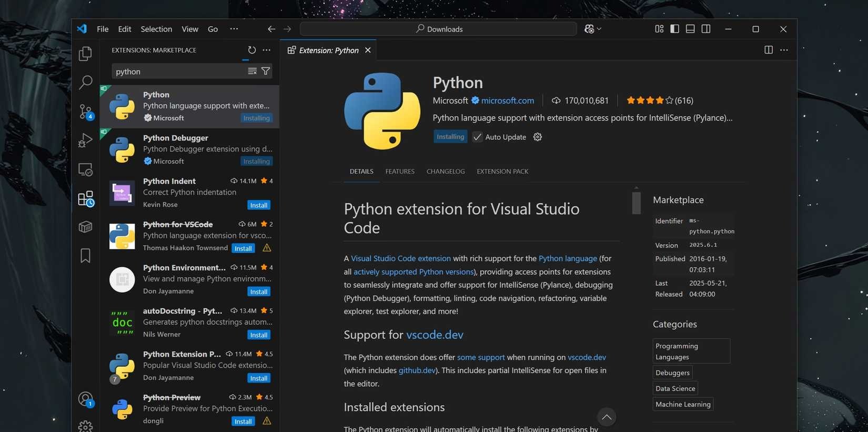The width and height of the screenshot is (868, 432).
Task: Open the Accounts menu in the activity bar
Action: coord(85,399)
